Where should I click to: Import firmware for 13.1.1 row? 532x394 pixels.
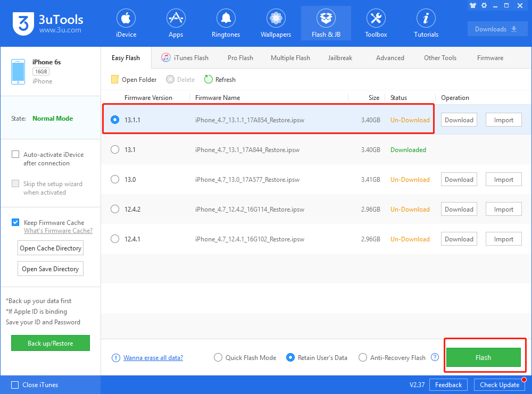pyautogui.click(x=503, y=120)
